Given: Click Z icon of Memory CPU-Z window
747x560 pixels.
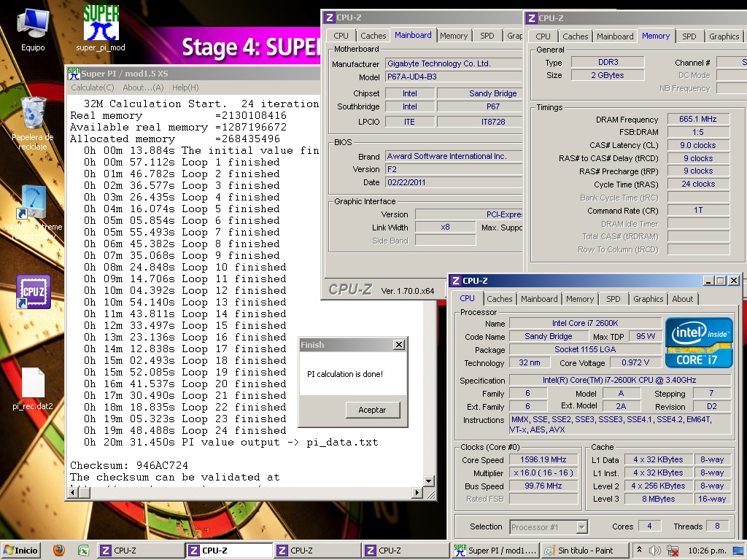Looking at the screenshot, I should point(532,18).
